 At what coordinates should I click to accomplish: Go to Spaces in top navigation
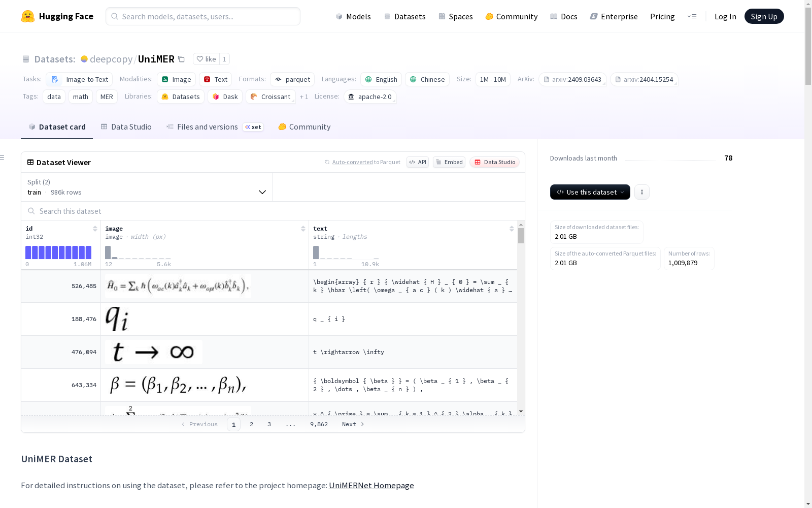pos(455,16)
